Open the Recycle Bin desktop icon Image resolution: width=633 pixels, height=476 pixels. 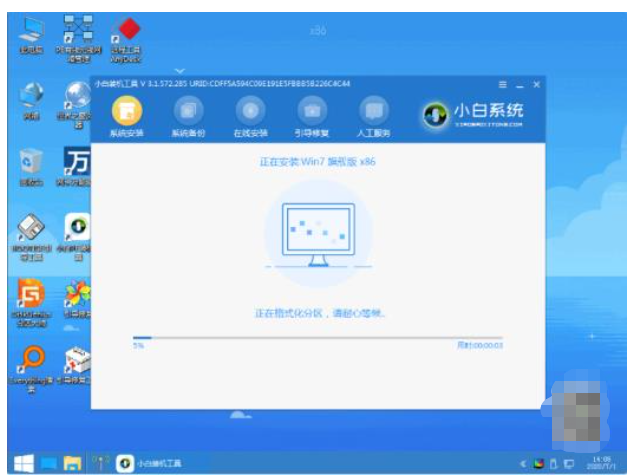(31, 167)
